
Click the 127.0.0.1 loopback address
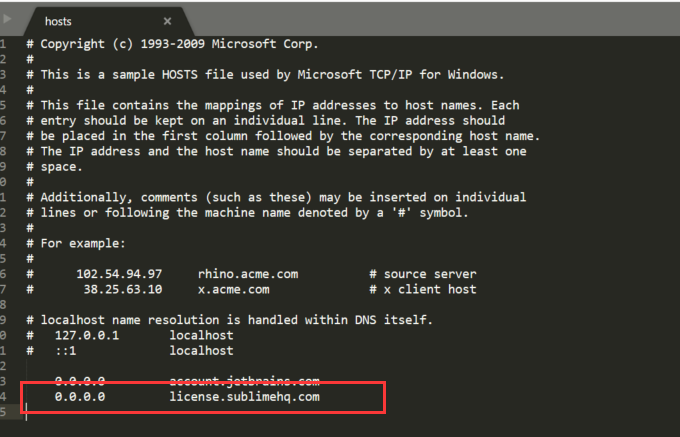86,336
